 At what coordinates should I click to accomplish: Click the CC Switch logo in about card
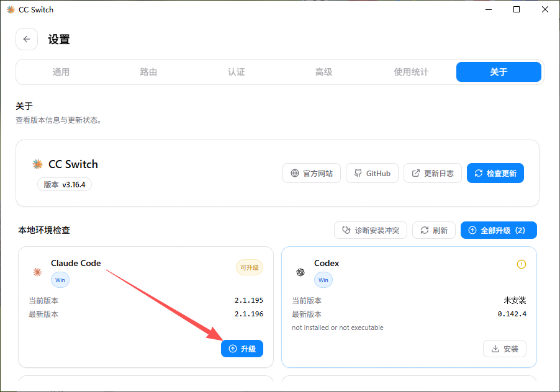click(37, 164)
